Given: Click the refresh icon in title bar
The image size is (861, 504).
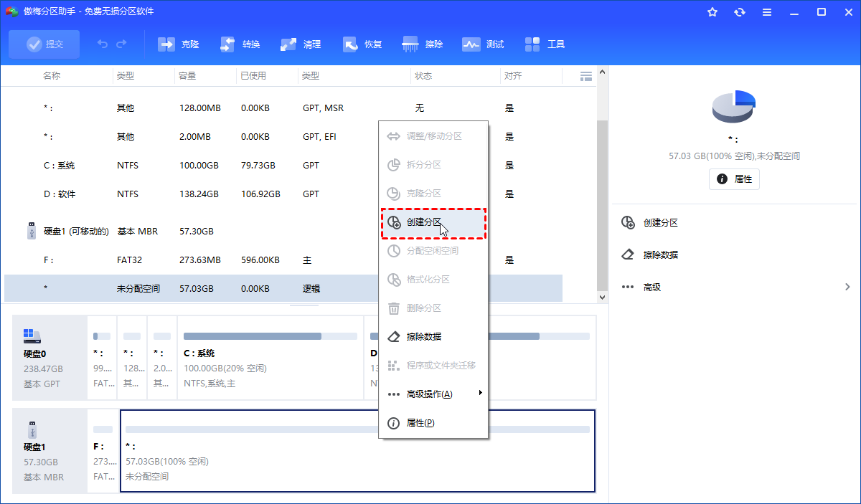Looking at the screenshot, I should point(740,12).
